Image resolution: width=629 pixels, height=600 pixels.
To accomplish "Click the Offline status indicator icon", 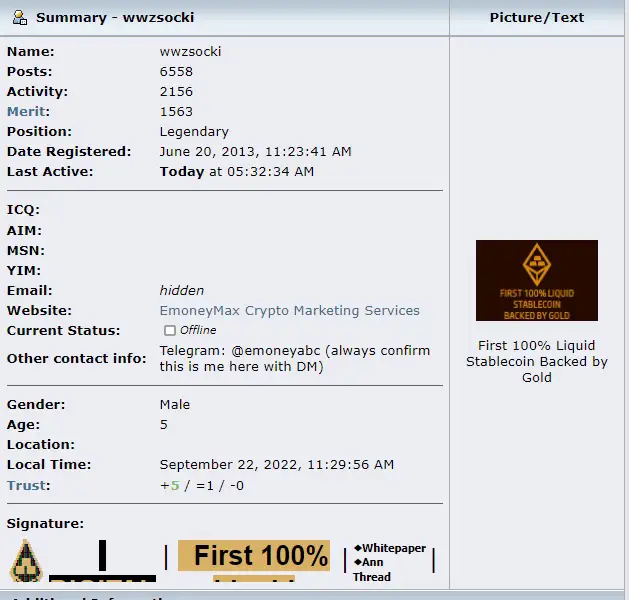I will pyautogui.click(x=170, y=330).
